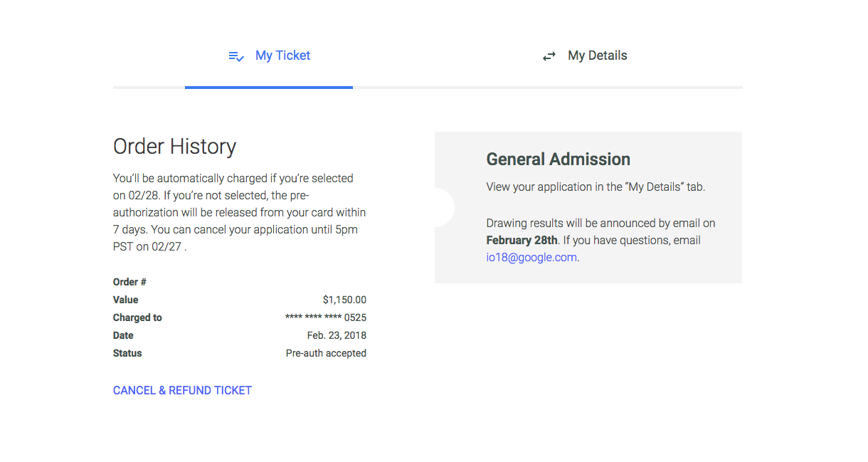Click the blue active tab underline indicator
This screenshot has width=868, height=462.
pos(268,88)
